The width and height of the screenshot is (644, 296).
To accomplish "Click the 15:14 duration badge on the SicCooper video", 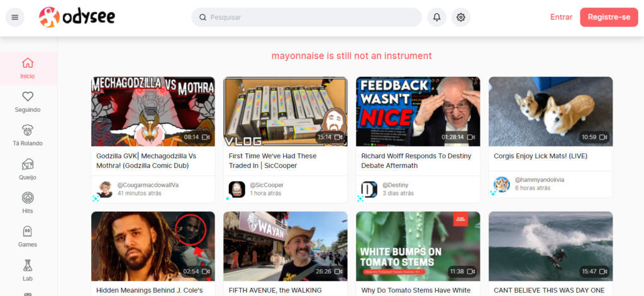I will [330, 137].
